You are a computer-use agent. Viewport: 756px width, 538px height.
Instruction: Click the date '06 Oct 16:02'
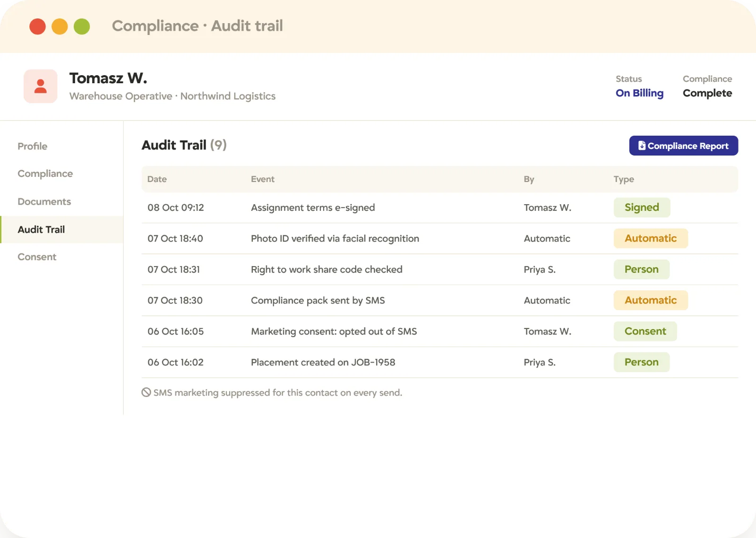click(175, 362)
